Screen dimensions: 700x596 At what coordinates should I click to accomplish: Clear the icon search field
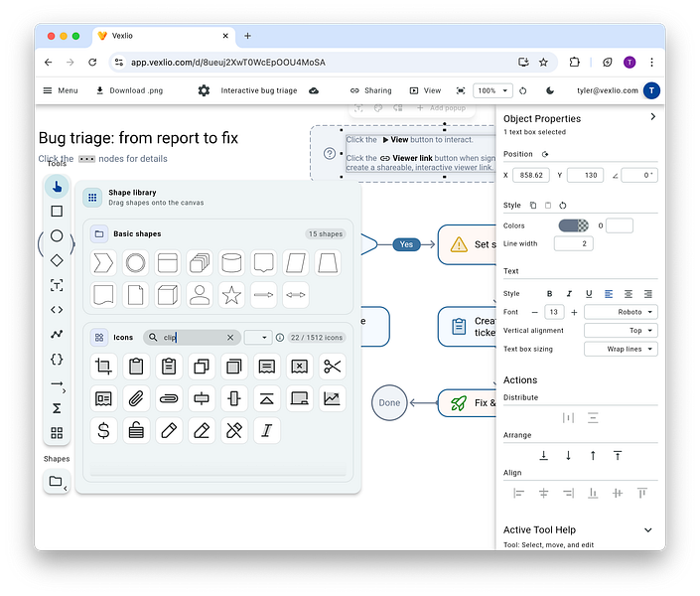click(230, 338)
